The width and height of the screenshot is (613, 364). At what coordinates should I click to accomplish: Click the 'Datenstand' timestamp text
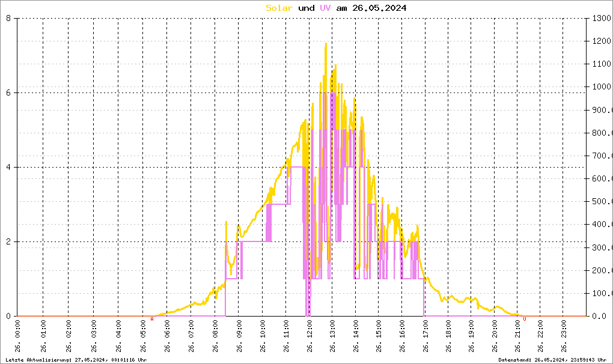(x=552, y=360)
